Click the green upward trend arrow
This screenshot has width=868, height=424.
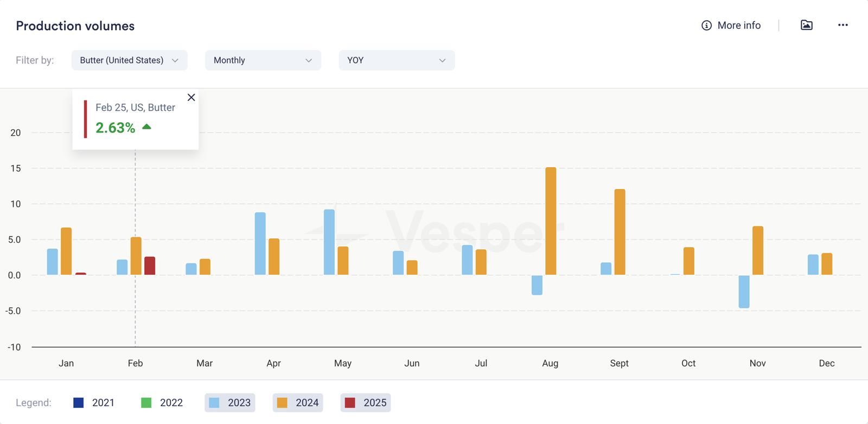[146, 127]
